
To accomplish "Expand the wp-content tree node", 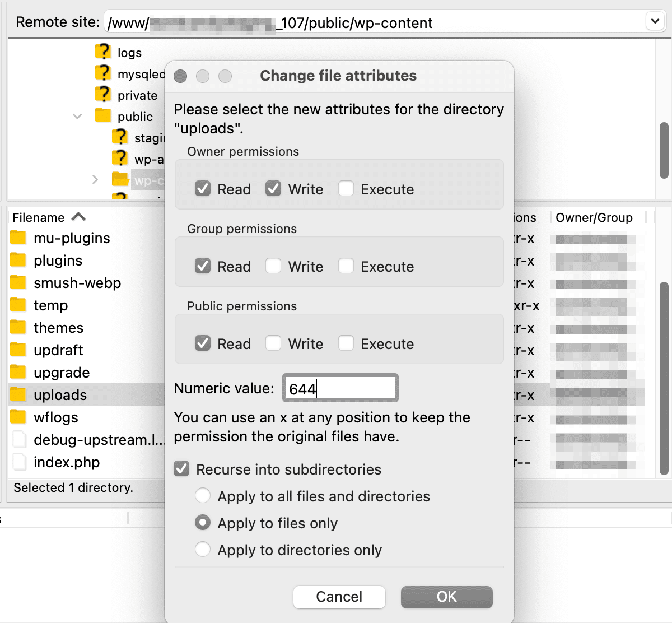I will coord(95,180).
